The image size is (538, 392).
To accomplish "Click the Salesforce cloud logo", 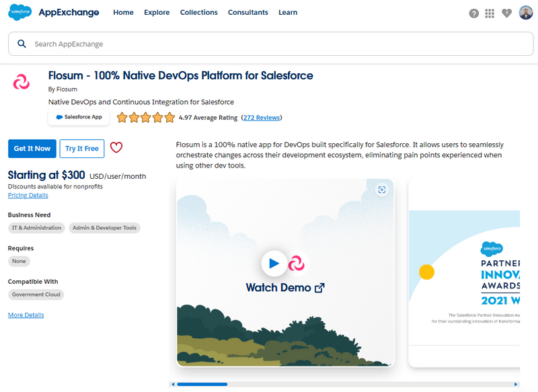I will [20, 12].
